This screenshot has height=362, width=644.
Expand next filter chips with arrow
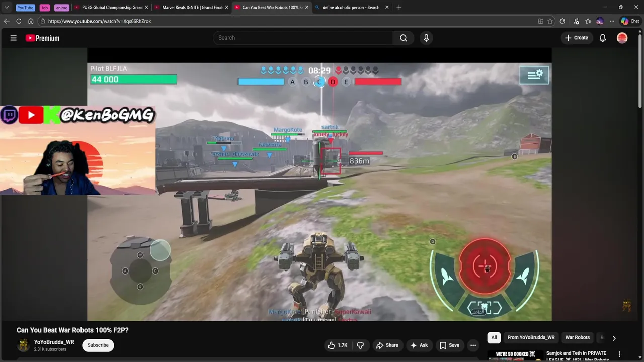(614, 338)
